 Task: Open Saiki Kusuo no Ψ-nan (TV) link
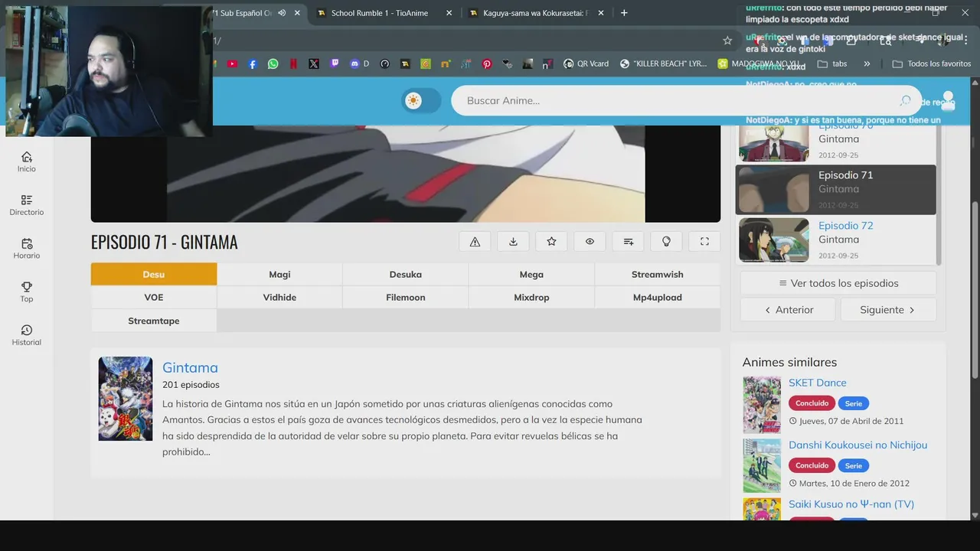(851, 504)
